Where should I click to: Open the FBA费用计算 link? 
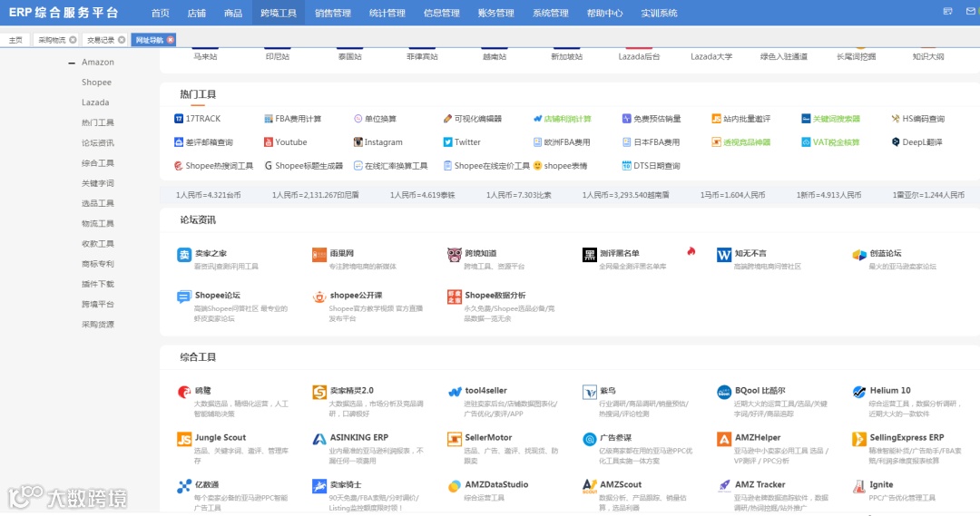point(299,119)
